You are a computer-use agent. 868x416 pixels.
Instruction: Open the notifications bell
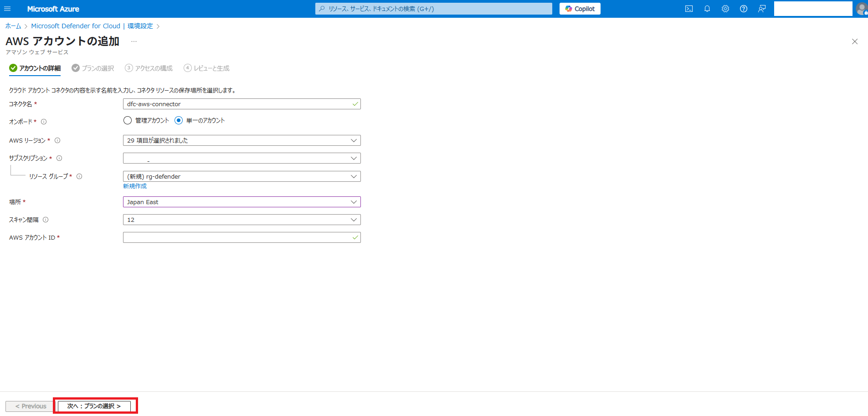pyautogui.click(x=707, y=9)
